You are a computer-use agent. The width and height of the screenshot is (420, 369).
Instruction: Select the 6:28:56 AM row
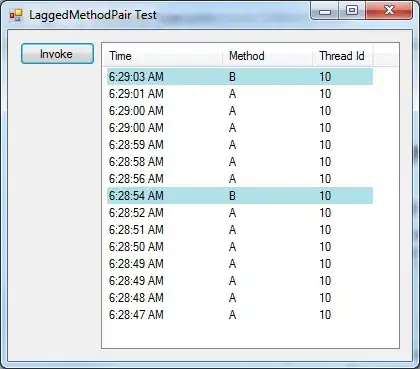(240, 179)
